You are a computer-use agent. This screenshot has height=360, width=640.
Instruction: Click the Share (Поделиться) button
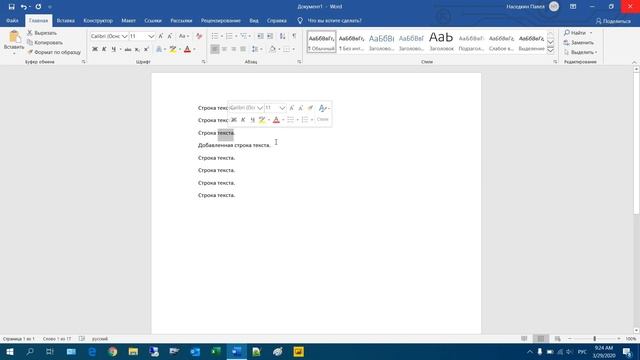613,21
